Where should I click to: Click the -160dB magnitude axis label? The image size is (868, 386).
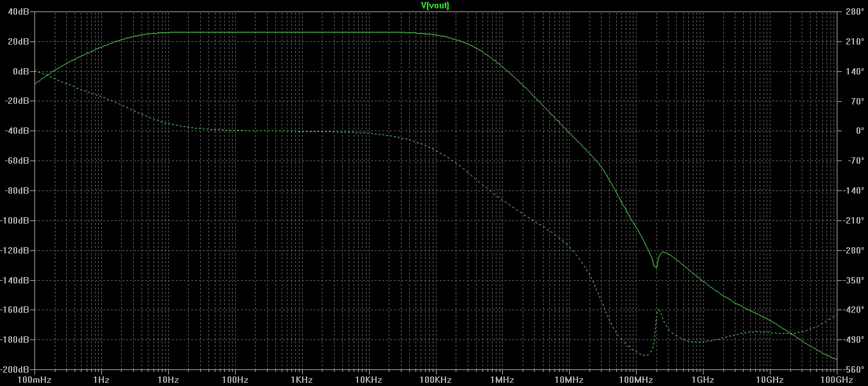(x=16, y=310)
